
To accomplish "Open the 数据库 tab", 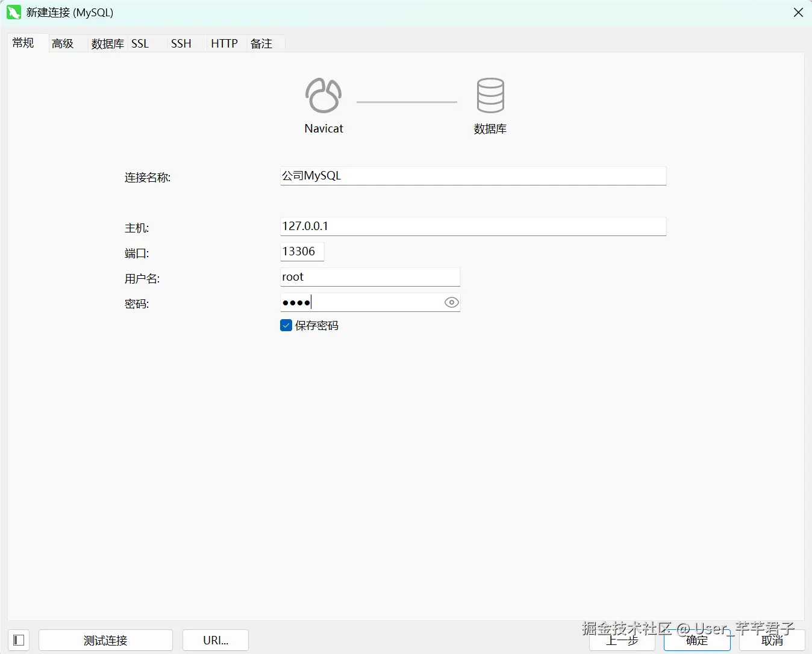I will [x=108, y=43].
